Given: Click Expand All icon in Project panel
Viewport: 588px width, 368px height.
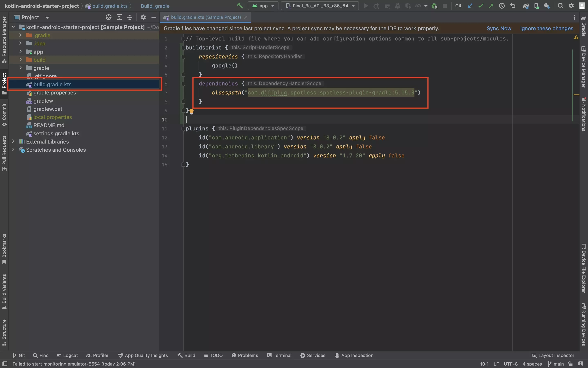Looking at the screenshot, I should coord(119,17).
